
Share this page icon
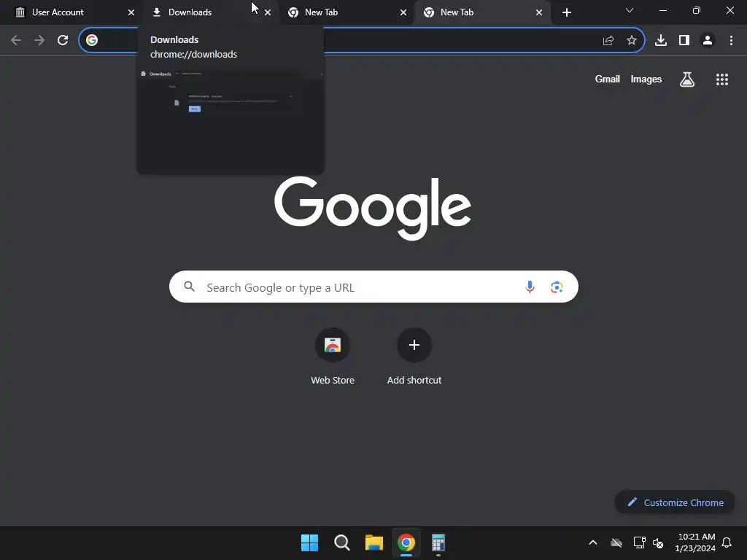pyautogui.click(x=608, y=41)
